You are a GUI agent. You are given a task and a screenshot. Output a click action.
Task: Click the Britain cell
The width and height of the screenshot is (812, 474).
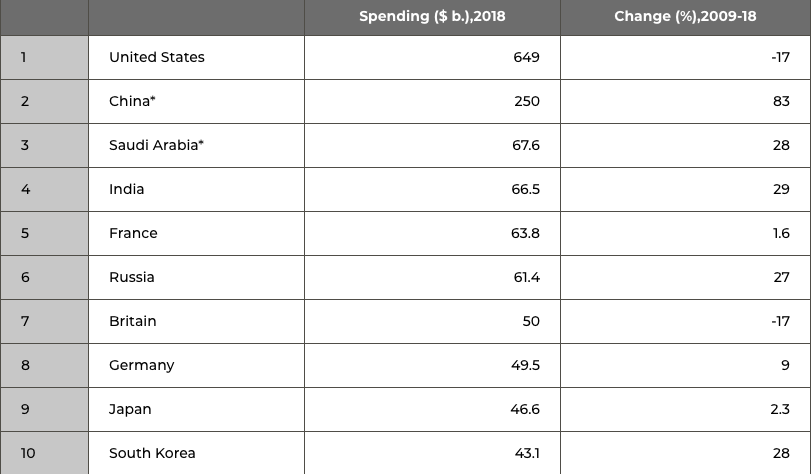(133, 321)
